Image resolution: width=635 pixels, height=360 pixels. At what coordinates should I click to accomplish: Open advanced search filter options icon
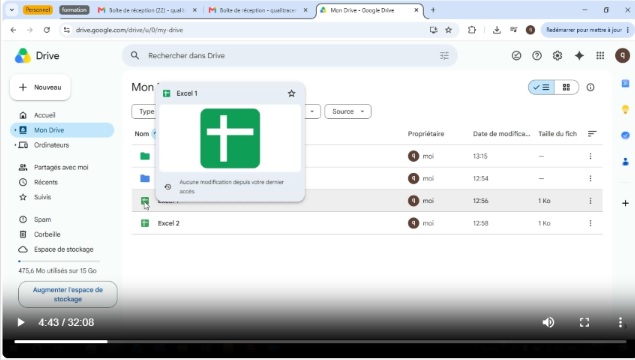point(444,55)
